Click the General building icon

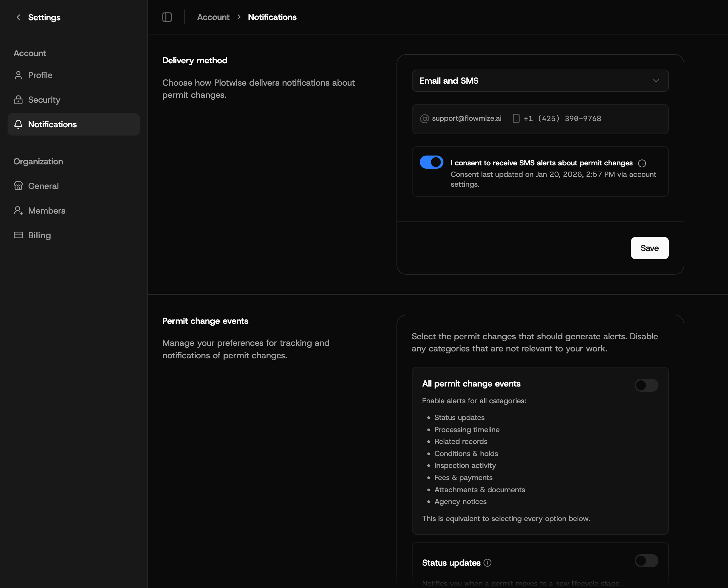(x=18, y=186)
